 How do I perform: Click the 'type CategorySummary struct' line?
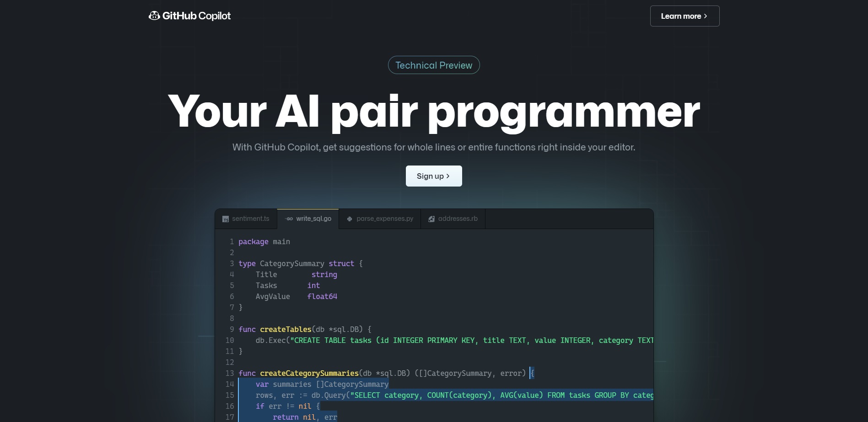pos(301,264)
